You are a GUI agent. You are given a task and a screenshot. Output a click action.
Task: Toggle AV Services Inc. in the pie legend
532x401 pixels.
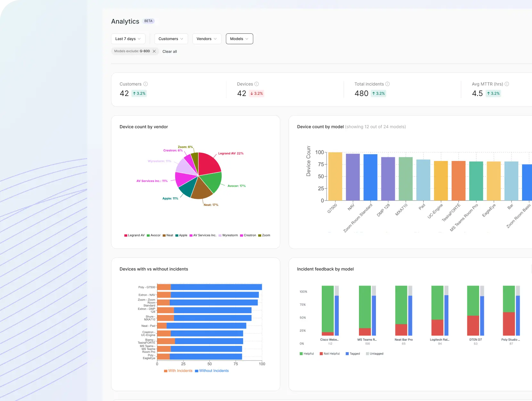click(x=203, y=235)
